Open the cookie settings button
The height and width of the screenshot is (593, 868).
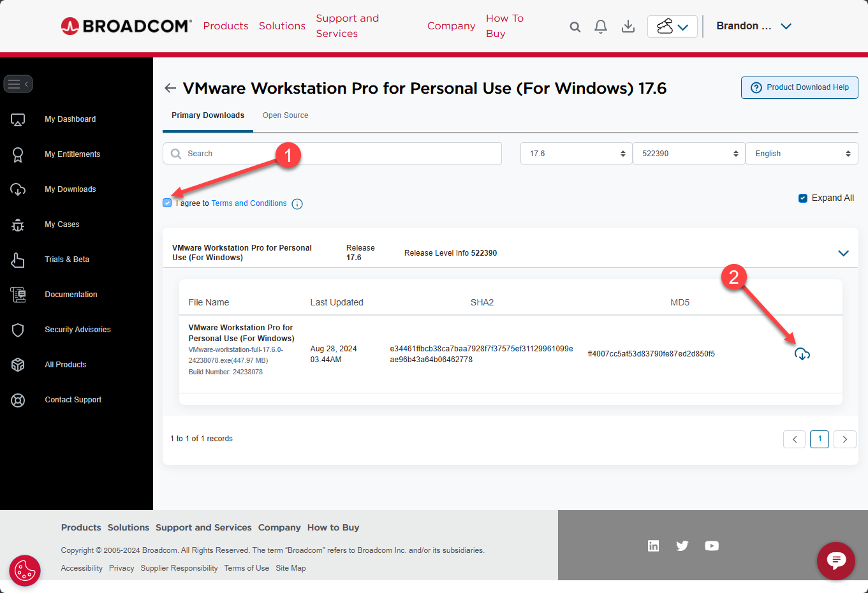[x=25, y=570]
